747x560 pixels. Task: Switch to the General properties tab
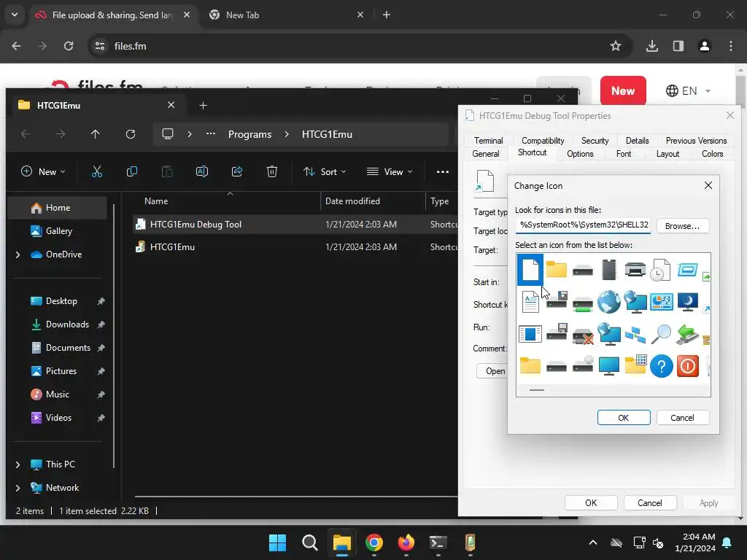tap(485, 154)
